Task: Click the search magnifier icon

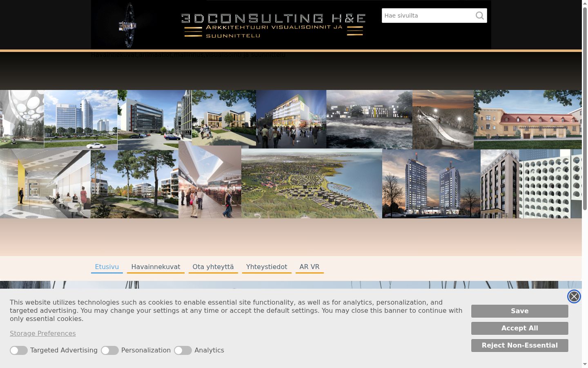Action: click(479, 16)
